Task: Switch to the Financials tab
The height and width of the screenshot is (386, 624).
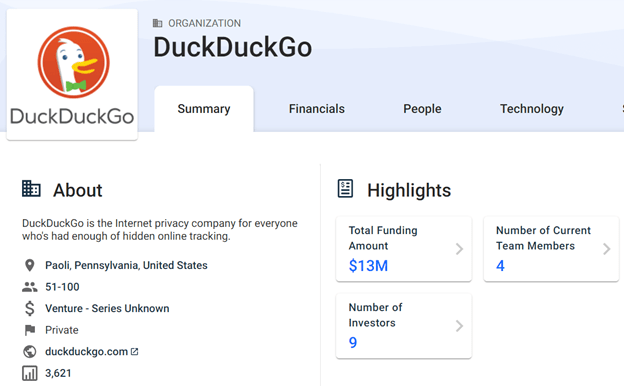Action: coord(317,109)
